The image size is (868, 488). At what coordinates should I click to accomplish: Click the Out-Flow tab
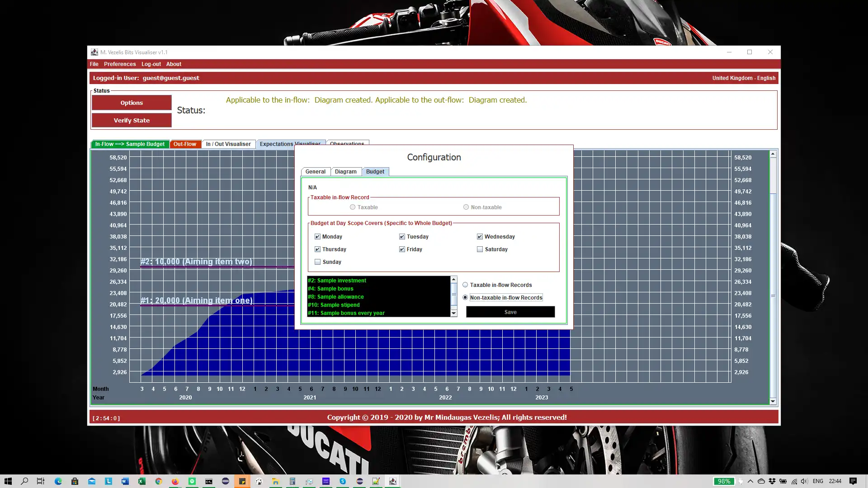click(185, 144)
